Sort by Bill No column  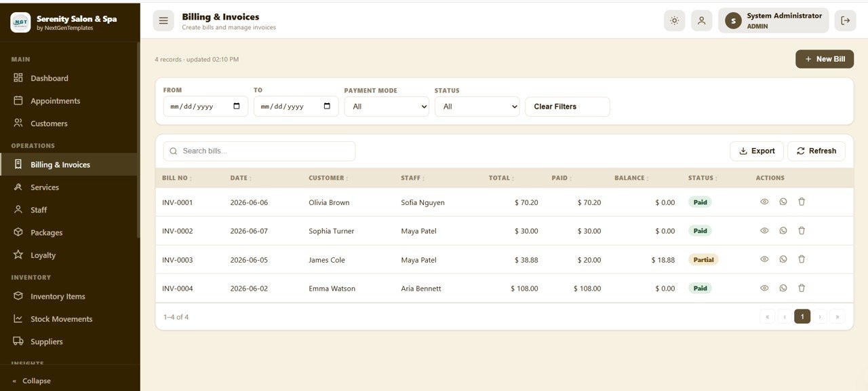177,178
